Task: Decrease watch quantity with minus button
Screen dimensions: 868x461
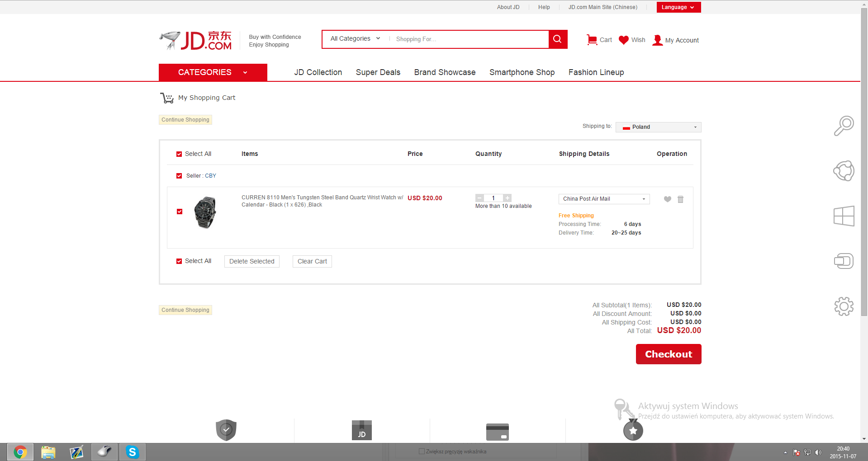Action: click(480, 198)
